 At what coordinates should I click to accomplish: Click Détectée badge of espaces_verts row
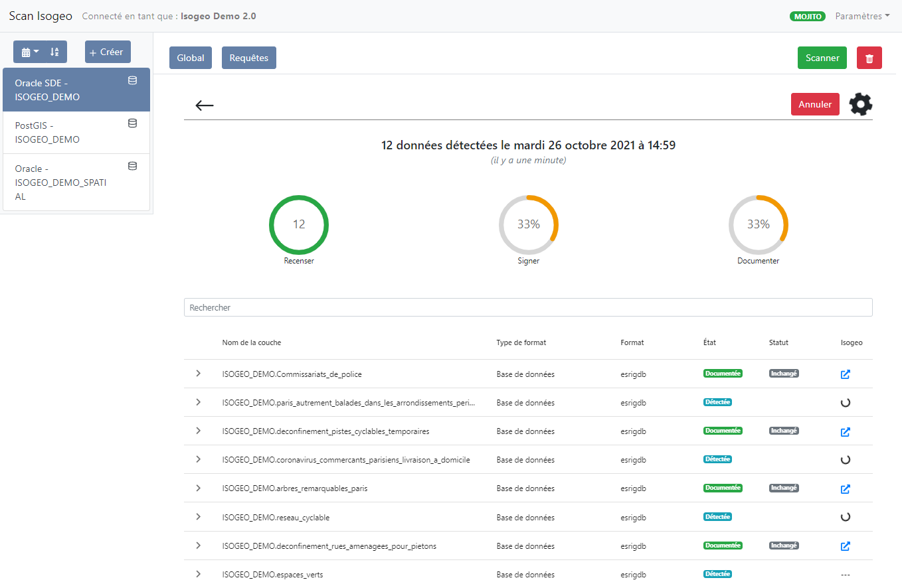click(717, 574)
